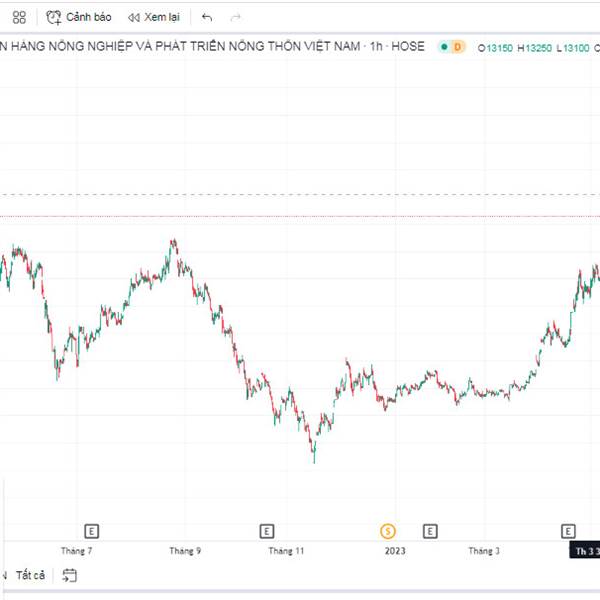Click the earnings E marker near Tháng 7
This screenshot has height=600, width=600.
click(x=91, y=530)
